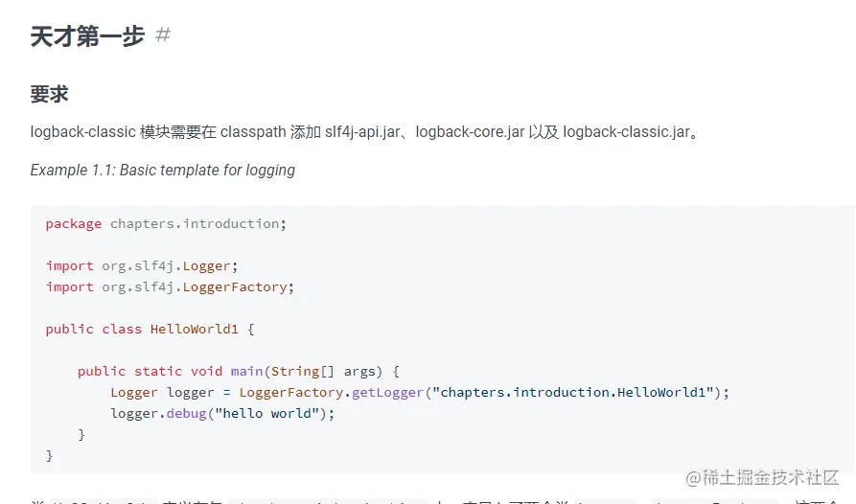Viewport: 856px width, 504px height.
Task: Click the code line 'package chapters.introduction;'
Action: click(166, 223)
